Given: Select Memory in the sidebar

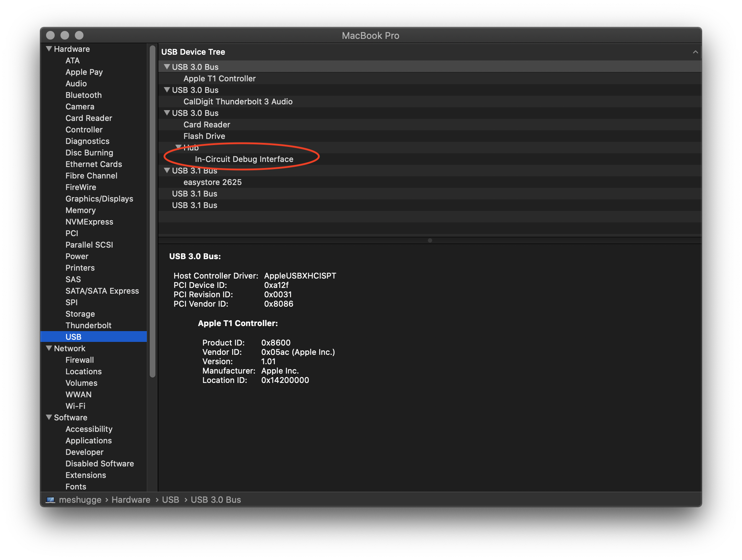Looking at the screenshot, I should point(80,210).
